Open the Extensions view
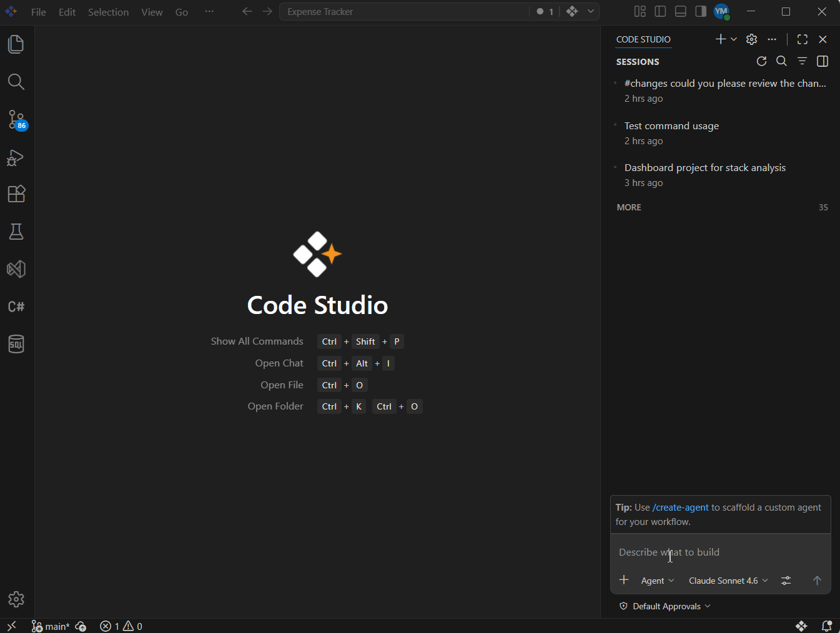The width and height of the screenshot is (840, 633). click(x=16, y=194)
